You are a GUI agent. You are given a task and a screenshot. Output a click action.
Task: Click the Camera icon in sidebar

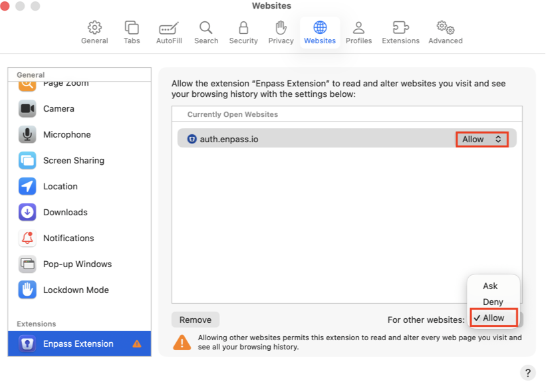click(27, 108)
